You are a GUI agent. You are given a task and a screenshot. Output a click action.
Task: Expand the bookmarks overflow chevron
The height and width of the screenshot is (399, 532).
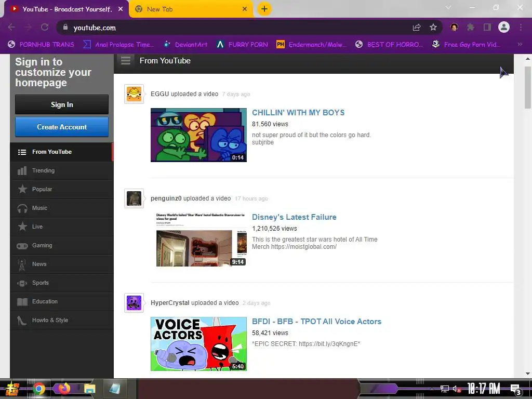(520, 44)
